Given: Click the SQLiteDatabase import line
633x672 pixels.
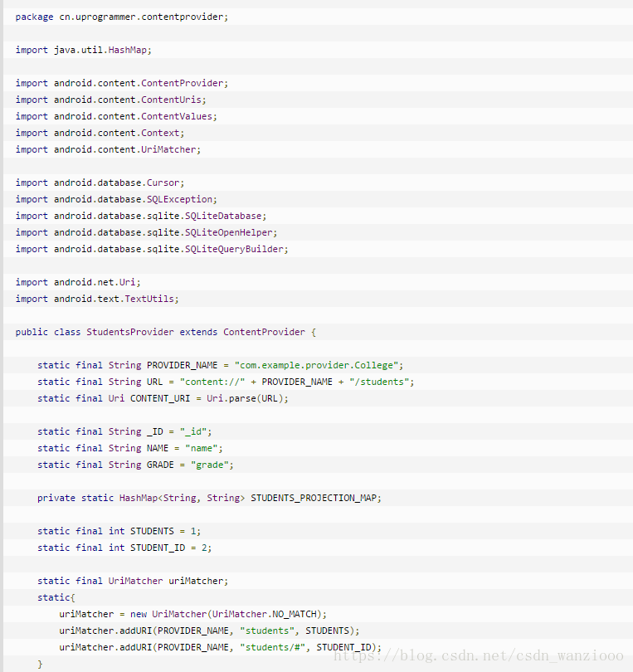Looking at the screenshot, I should (x=141, y=216).
